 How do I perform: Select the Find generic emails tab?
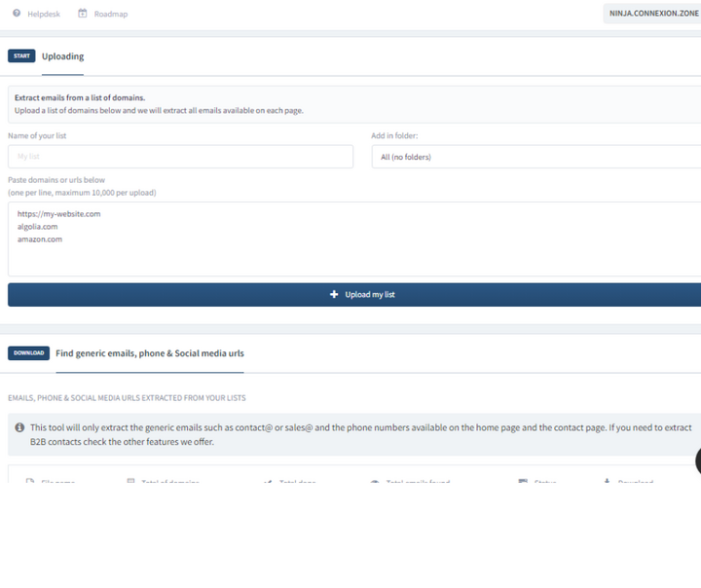pos(149,353)
